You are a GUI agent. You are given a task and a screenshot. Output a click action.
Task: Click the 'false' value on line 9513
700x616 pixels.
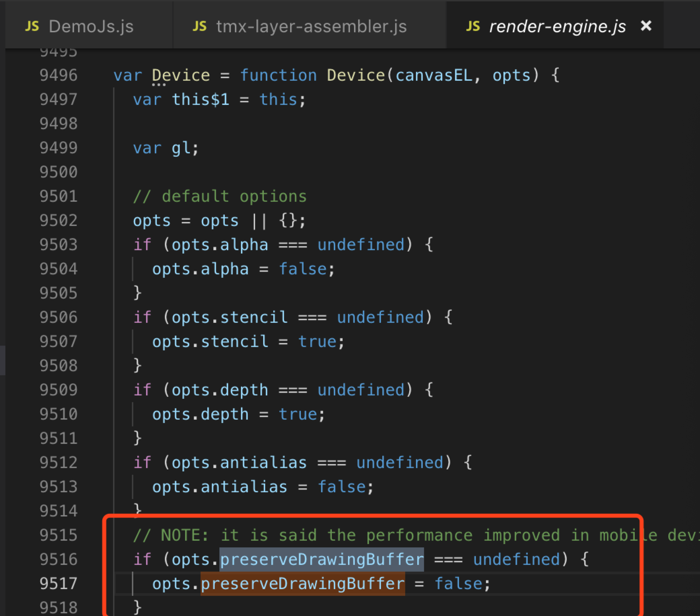[342, 487]
